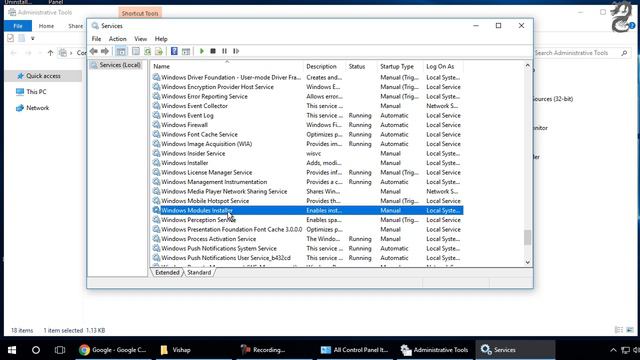Click scroll up arrow in services list

pyautogui.click(x=527, y=65)
